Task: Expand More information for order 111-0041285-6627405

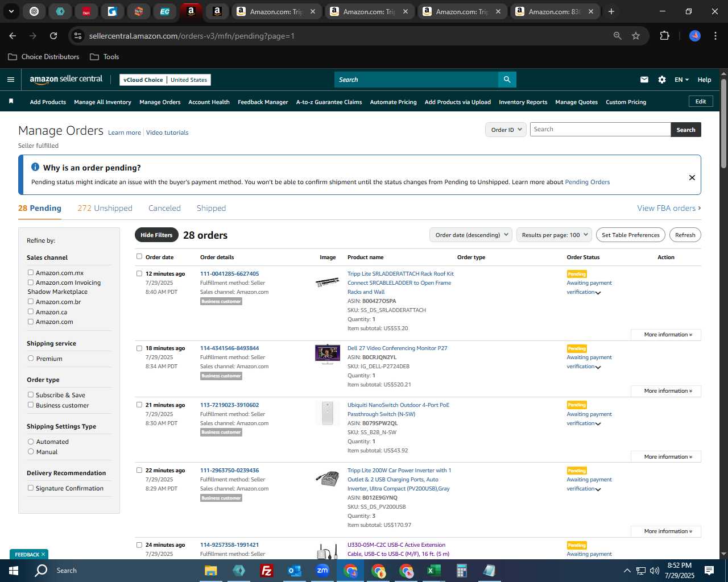Action: point(666,335)
